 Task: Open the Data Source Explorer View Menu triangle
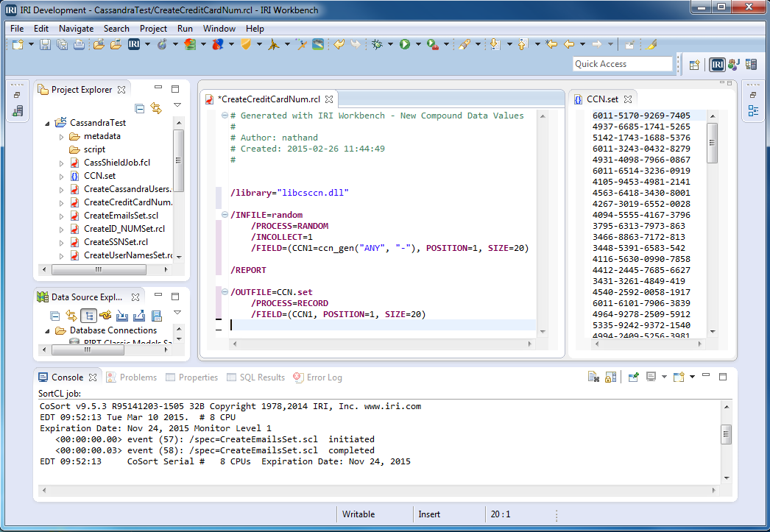point(177,312)
